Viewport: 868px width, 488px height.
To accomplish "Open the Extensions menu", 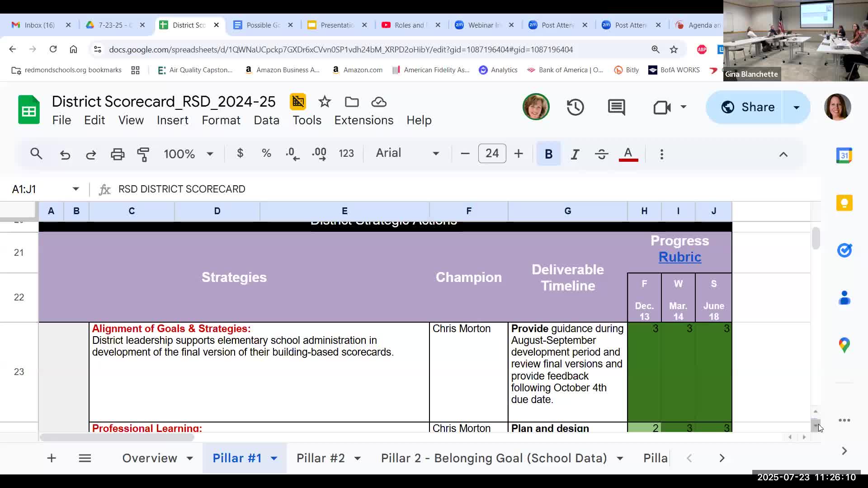I will pos(363,120).
